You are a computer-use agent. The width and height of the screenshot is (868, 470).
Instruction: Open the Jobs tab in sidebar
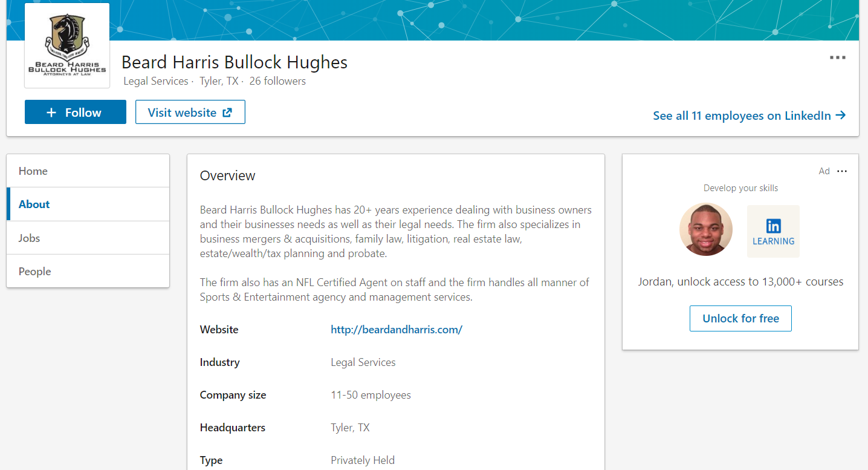click(x=88, y=238)
